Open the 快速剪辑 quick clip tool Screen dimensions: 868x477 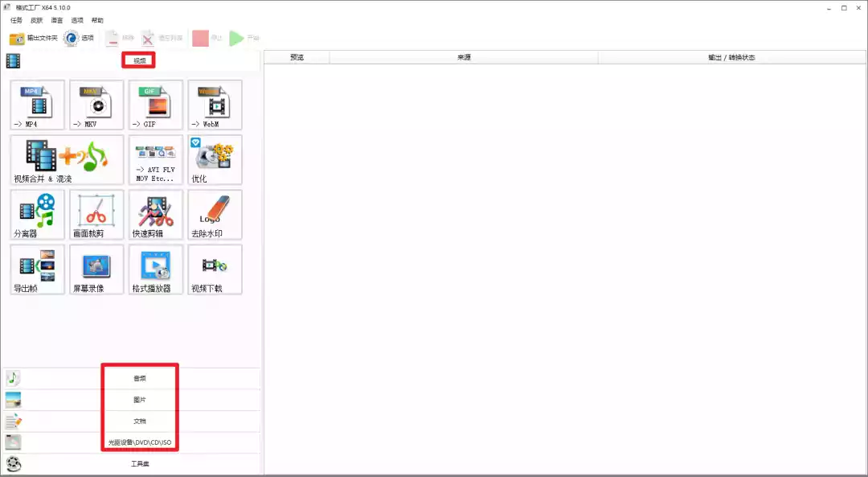tap(156, 215)
